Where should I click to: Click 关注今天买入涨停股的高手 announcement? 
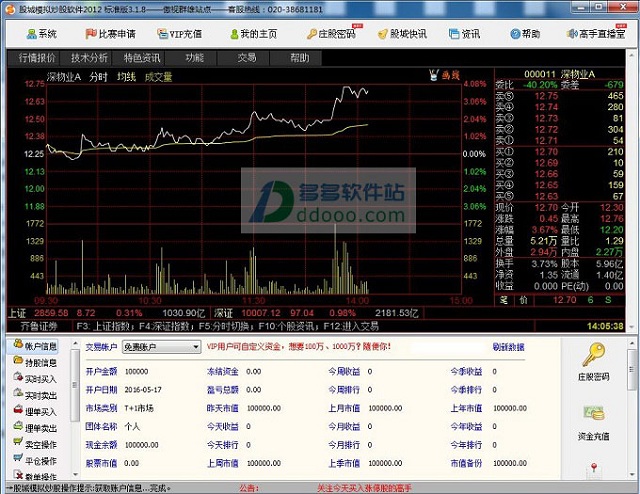point(364,488)
